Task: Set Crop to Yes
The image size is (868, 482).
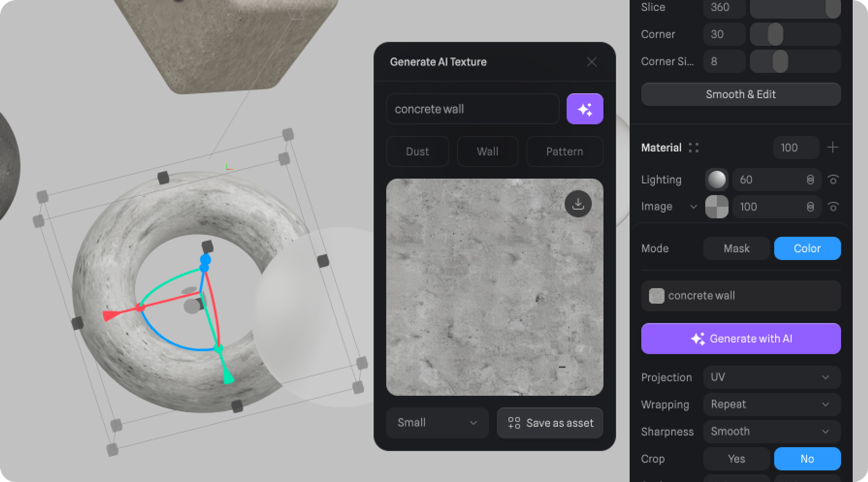Action: [736, 459]
